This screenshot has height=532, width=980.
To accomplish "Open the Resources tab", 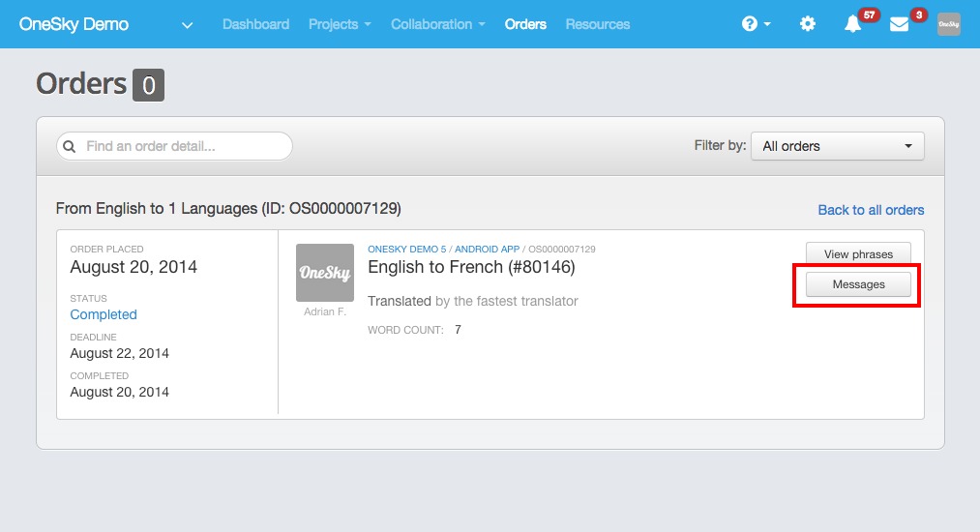I will point(598,24).
